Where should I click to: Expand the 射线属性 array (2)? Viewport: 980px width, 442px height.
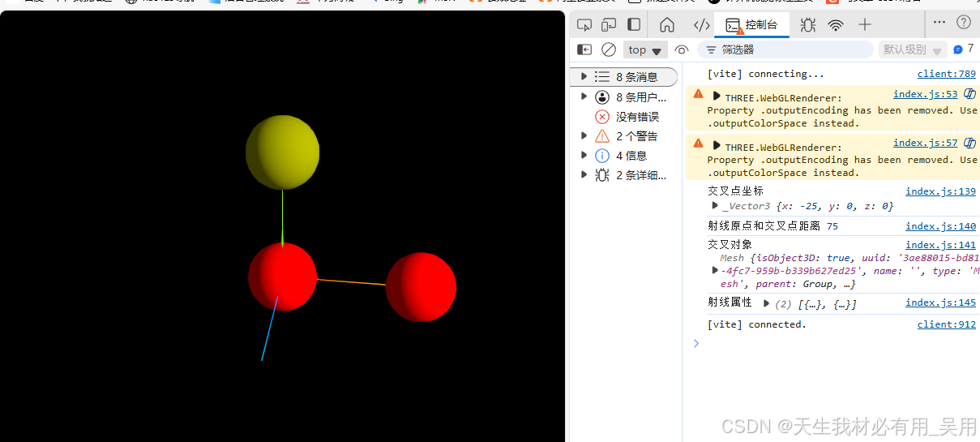pos(767,303)
